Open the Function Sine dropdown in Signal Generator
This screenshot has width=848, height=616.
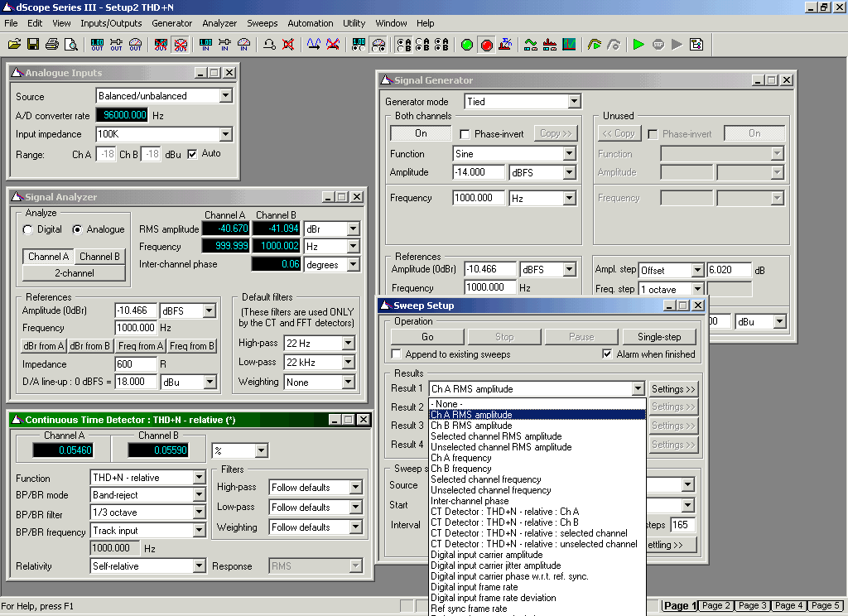(x=569, y=154)
